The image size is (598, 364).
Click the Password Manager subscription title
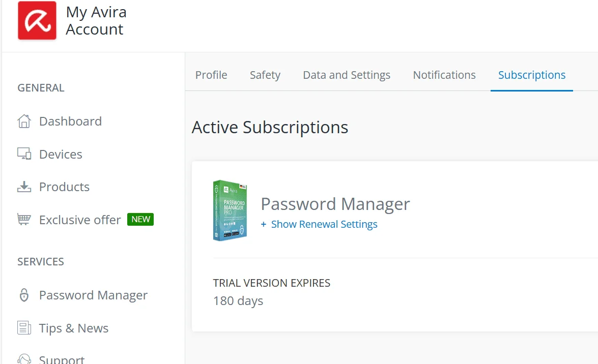point(335,204)
